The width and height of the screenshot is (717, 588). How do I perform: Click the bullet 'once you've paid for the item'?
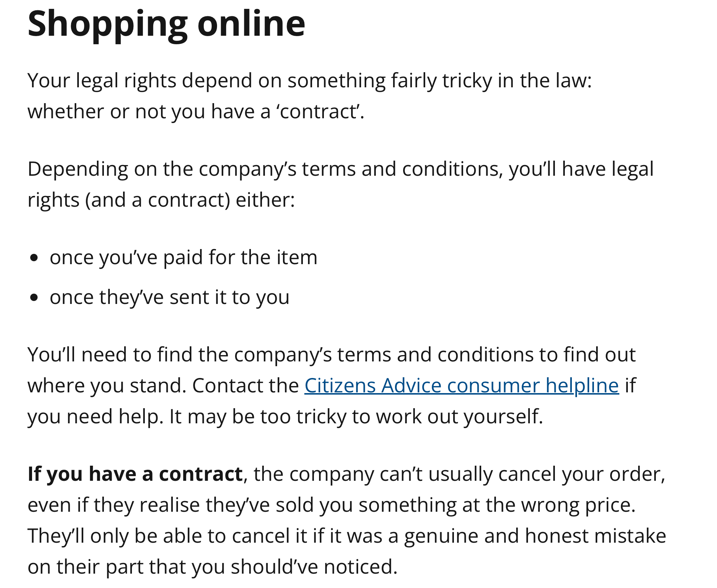tap(183, 257)
